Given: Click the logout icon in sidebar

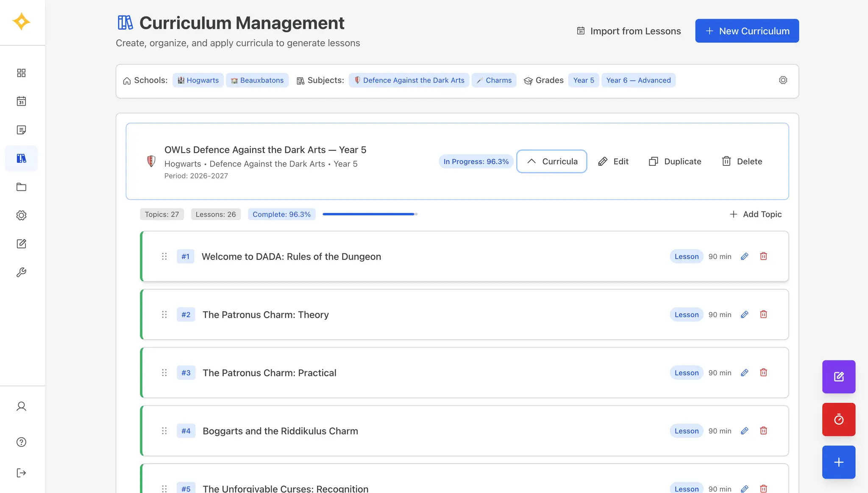Looking at the screenshot, I should coord(21,473).
